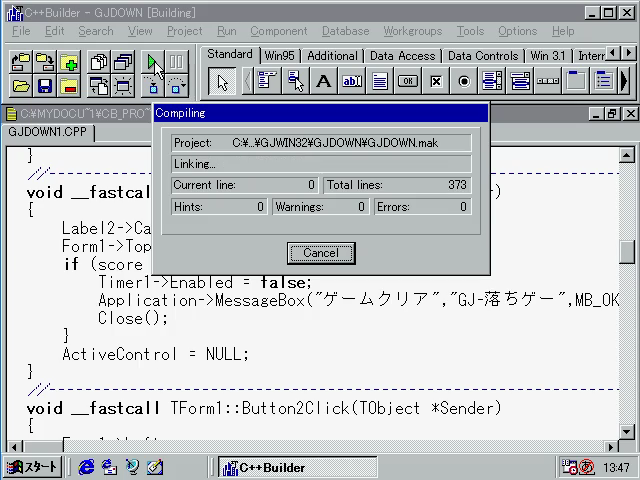Open the Database menu
This screenshot has height=480, width=640.
pyautogui.click(x=345, y=31)
